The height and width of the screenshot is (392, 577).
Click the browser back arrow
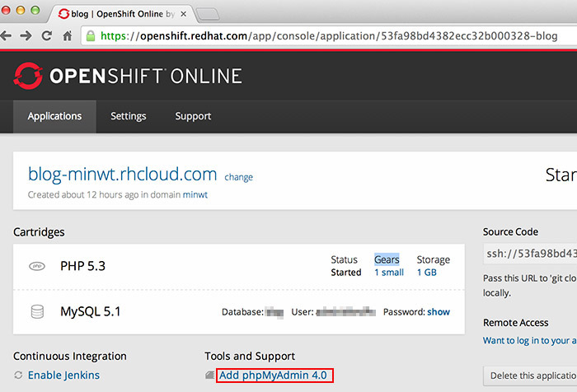[6, 35]
